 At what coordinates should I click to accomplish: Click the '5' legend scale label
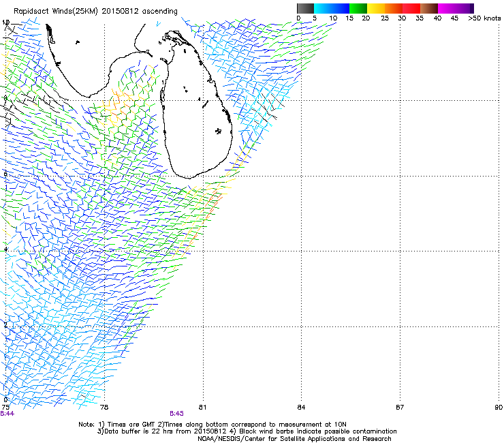pyautogui.click(x=315, y=18)
